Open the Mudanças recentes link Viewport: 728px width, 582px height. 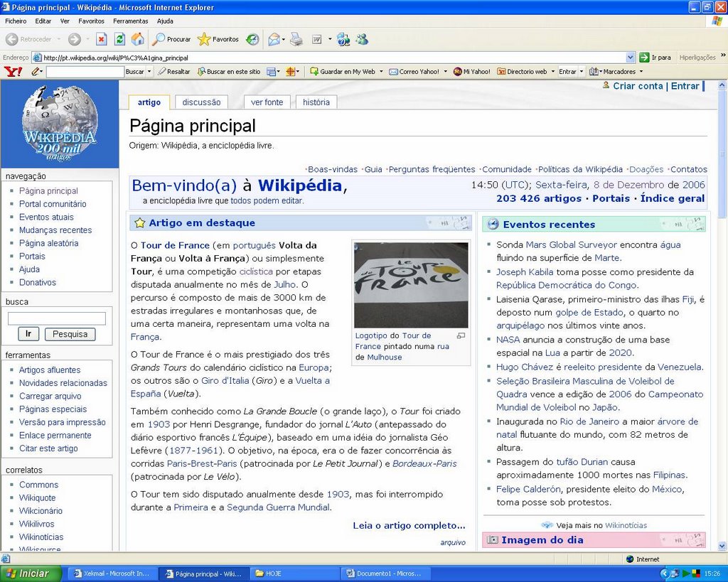tap(55, 230)
